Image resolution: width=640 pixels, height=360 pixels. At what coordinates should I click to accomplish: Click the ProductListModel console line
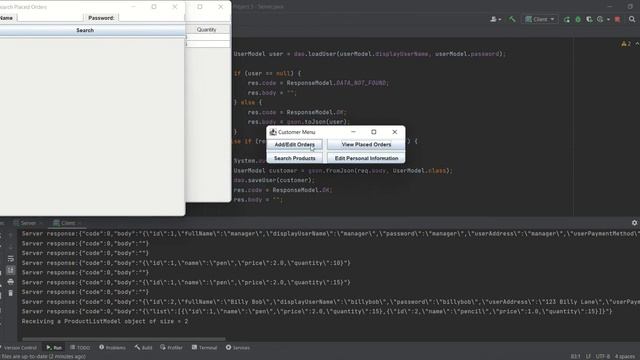pos(105,321)
